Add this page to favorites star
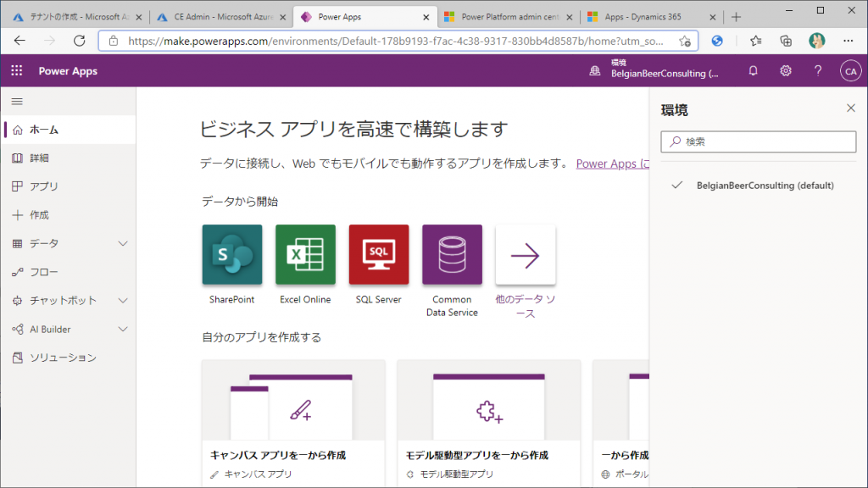 click(x=685, y=41)
